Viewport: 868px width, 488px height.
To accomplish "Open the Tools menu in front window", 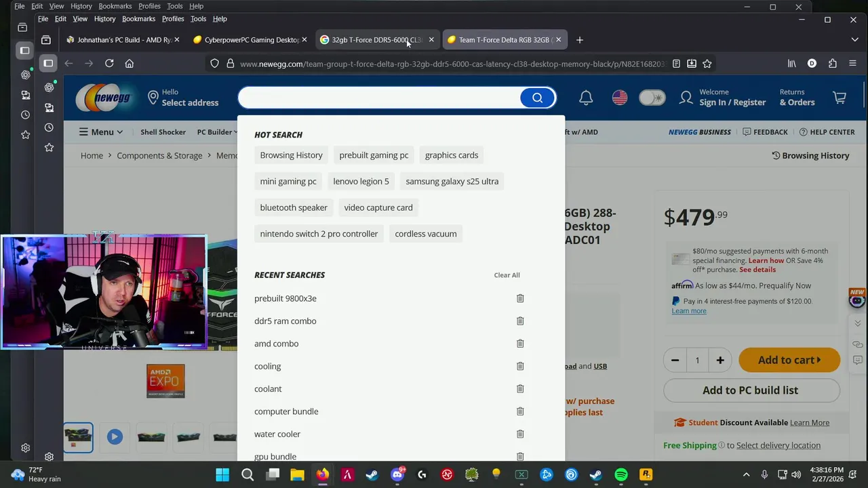I will [x=198, y=19].
